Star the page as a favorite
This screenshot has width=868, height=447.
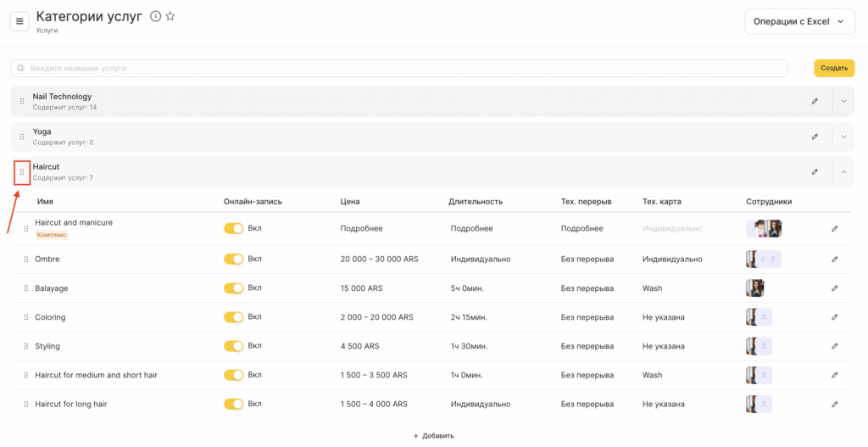click(170, 16)
